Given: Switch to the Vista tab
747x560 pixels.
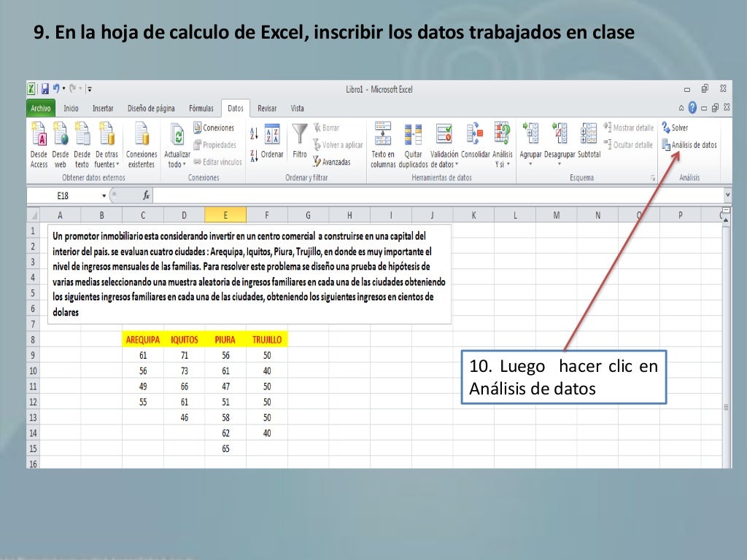Looking at the screenshot, I should (x=298, y=108).
